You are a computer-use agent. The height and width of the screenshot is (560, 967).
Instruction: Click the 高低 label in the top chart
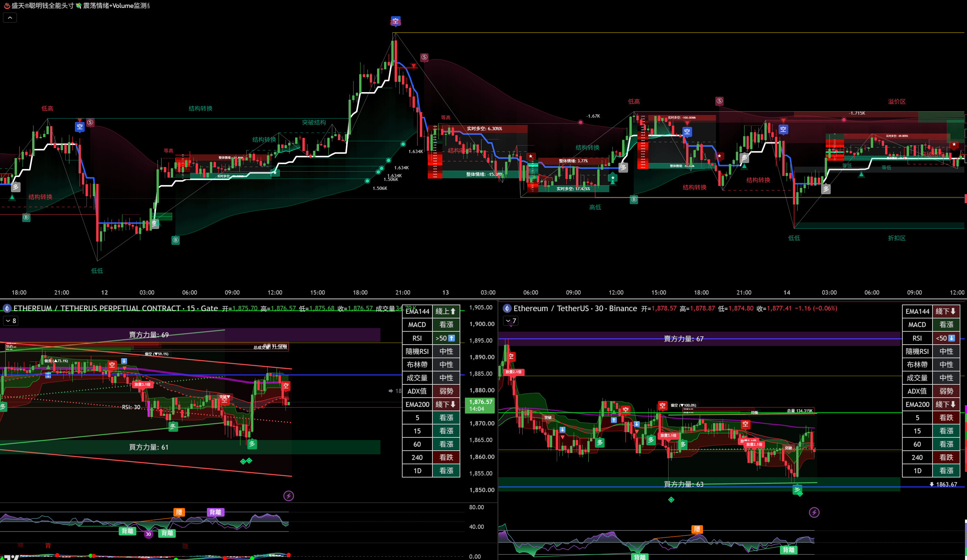595,207
